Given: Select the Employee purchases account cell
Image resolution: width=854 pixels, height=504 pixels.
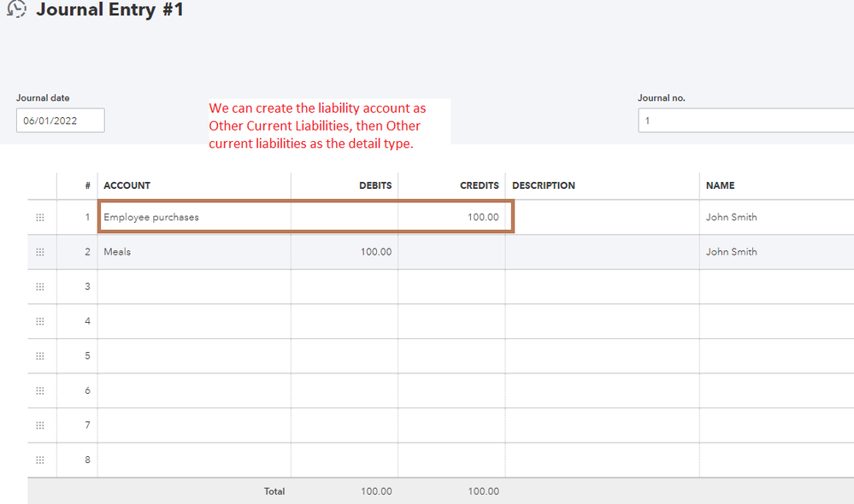Looking at the screenshot, I should [x=194, y=217].
